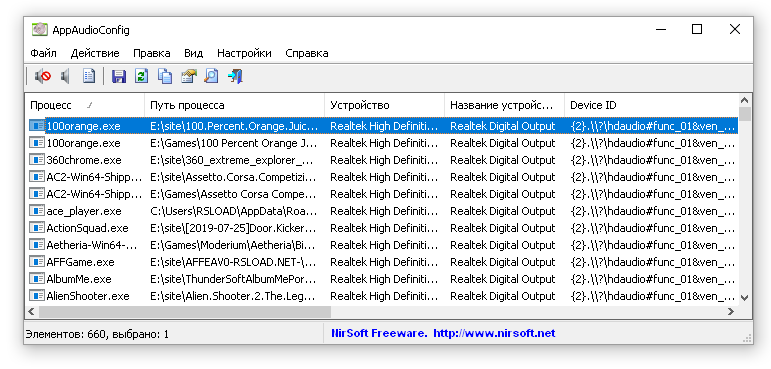Select the ActionSquad.exe process
Image resolution: width=771 pixels, height=369 pixels.
point(87,228)
